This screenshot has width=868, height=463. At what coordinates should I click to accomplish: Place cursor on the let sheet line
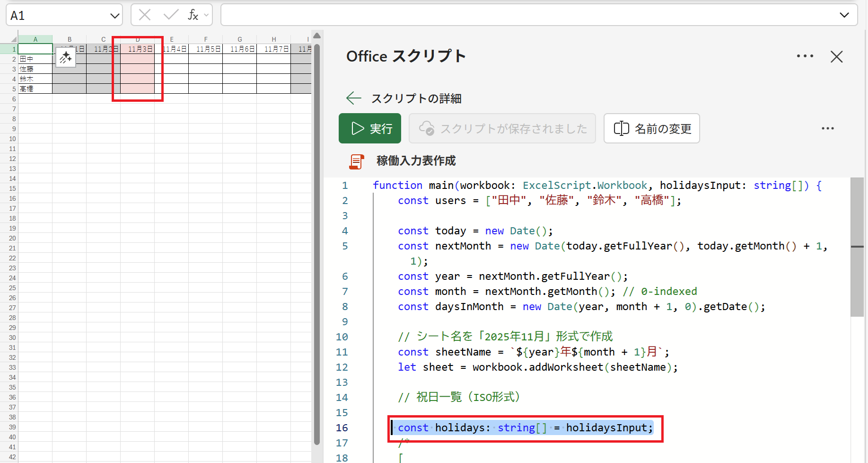(538, 367)
